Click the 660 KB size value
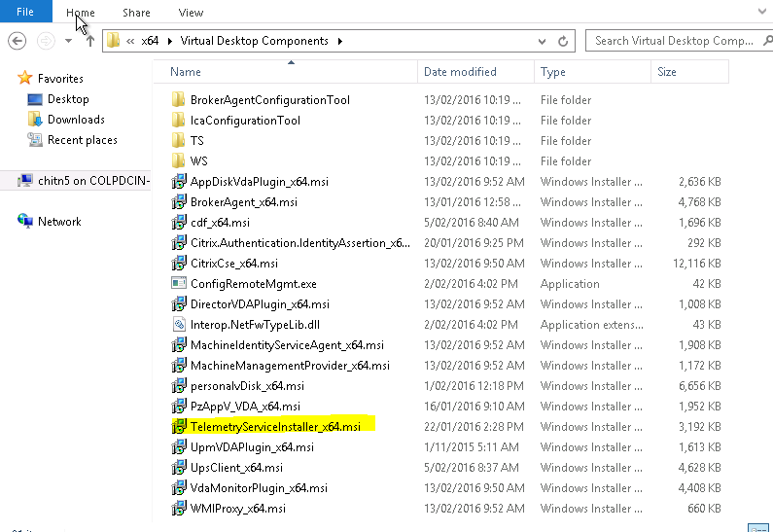 coord(704,509)
